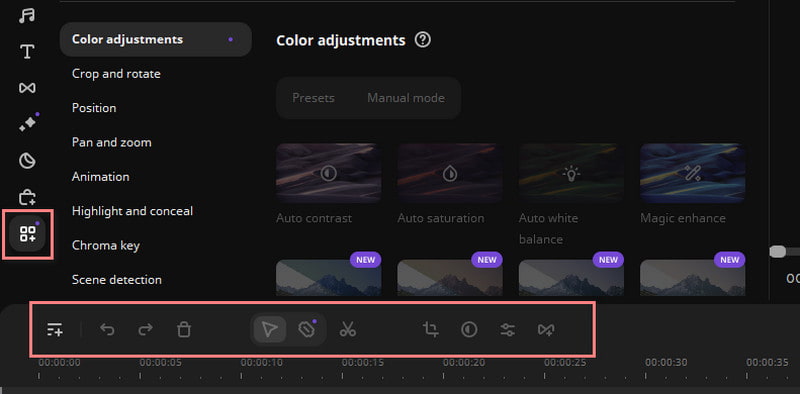This screenshot has height=394, width=800.
Task: Jump to 00:00:20 on timeline ruler
Action: click(x=464, y=362)
